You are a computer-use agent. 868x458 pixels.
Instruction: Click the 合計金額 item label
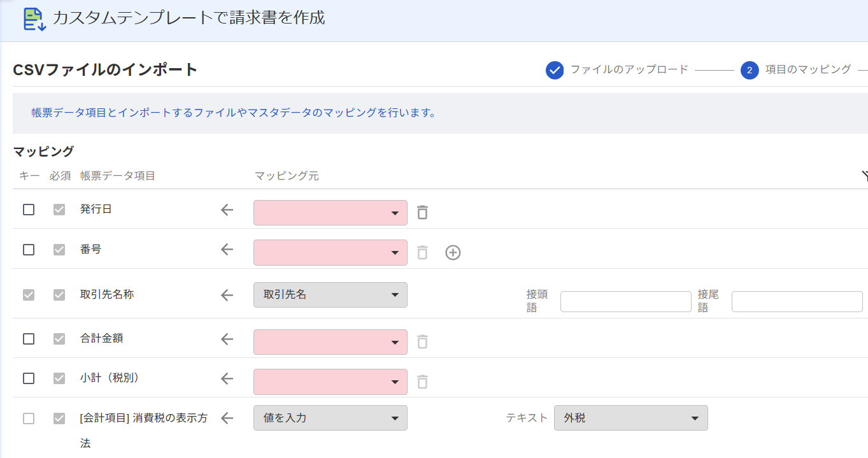coord(102,338)
